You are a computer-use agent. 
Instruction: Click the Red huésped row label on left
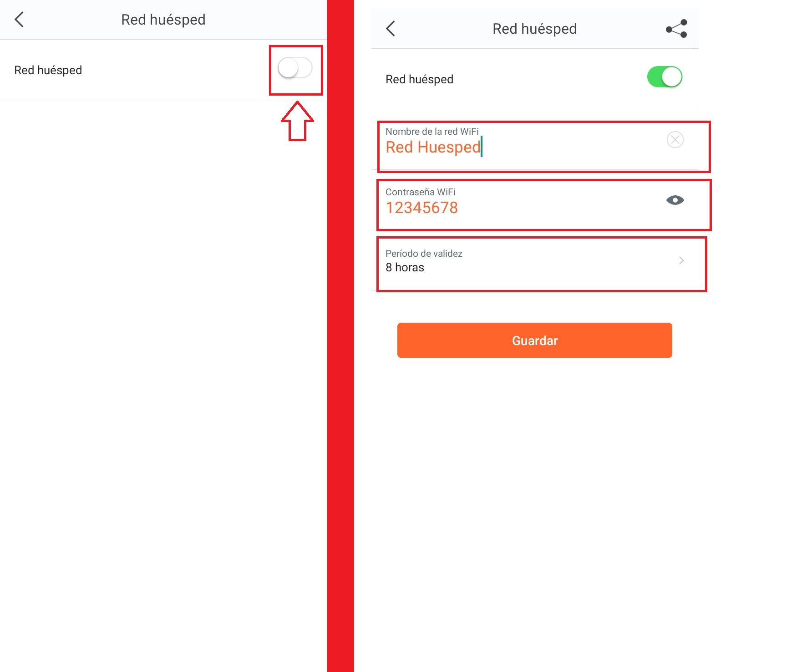[x=48, y=71]
